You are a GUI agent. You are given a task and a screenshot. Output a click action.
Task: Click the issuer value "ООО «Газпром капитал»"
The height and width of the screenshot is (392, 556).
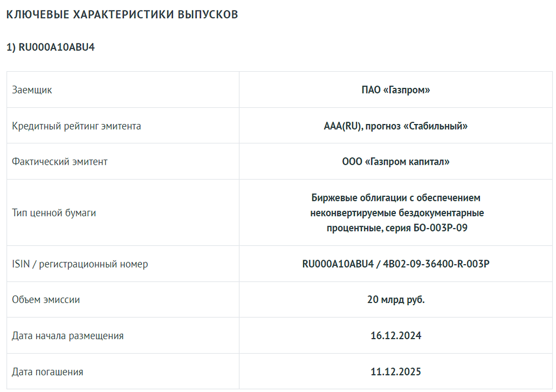coord(396,162)
